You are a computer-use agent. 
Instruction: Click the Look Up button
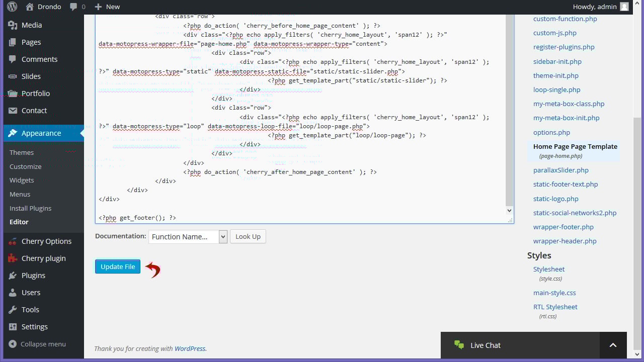[248, 237]
